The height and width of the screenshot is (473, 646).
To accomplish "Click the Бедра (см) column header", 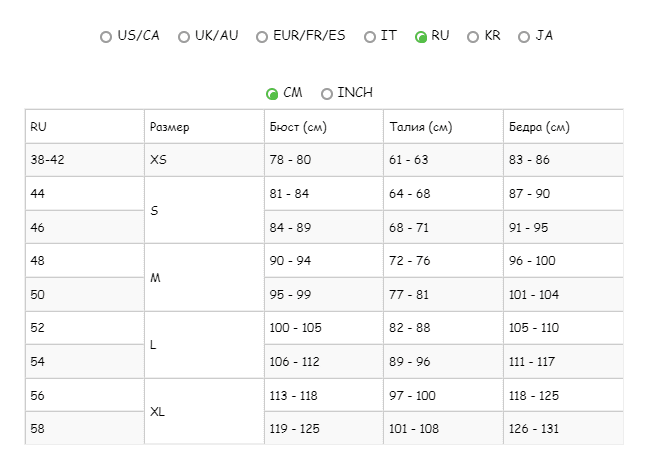I will (x=539, y=127).
